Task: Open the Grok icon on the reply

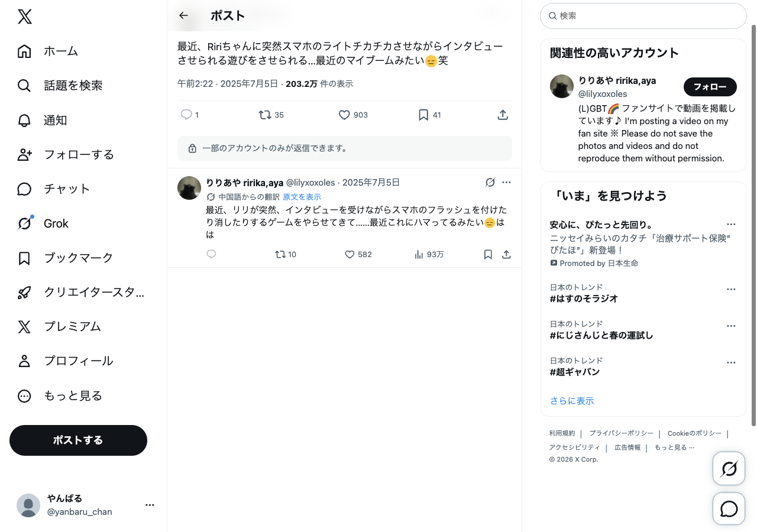Action: (x=490, y=182)
